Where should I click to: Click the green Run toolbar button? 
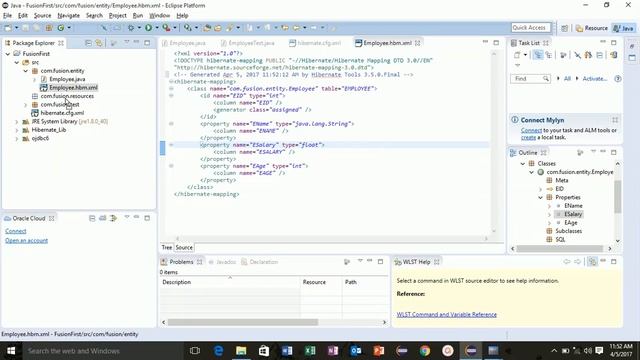pos(149,28)
